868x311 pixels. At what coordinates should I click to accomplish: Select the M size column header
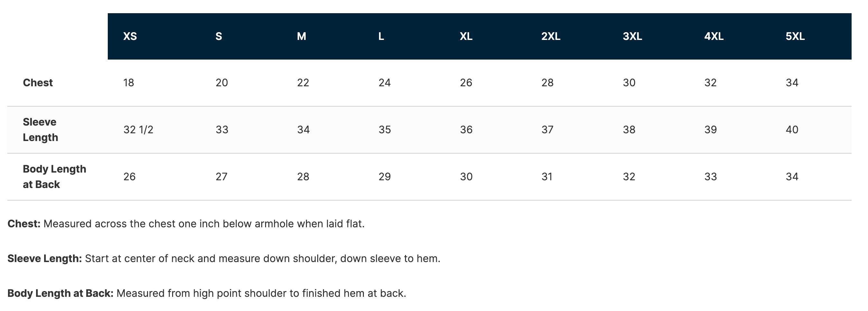(301, 36)
